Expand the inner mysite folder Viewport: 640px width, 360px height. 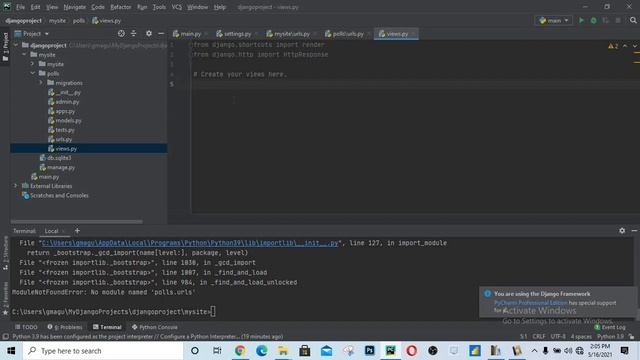33,64
